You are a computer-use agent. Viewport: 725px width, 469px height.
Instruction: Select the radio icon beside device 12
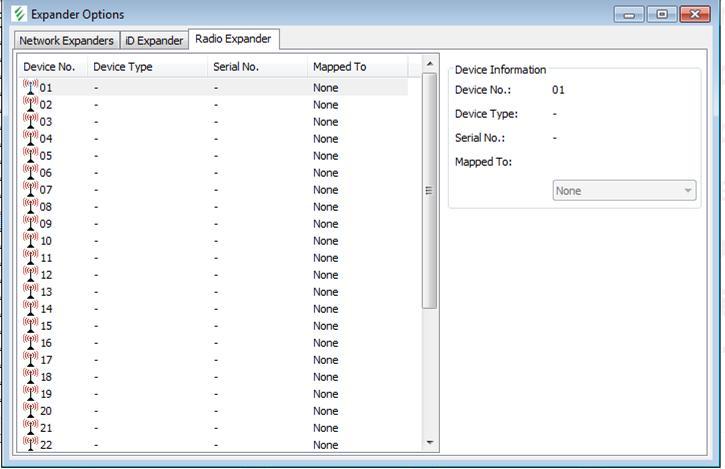coord(30,274)
